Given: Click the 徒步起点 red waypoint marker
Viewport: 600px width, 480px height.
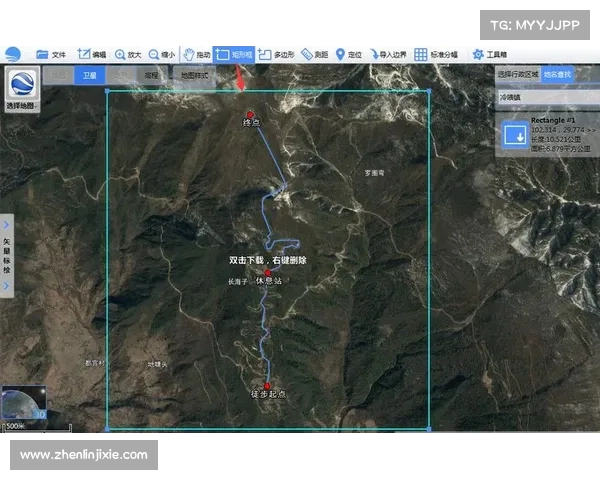Looking at the screenshot, I should click(x=267, y=386).
